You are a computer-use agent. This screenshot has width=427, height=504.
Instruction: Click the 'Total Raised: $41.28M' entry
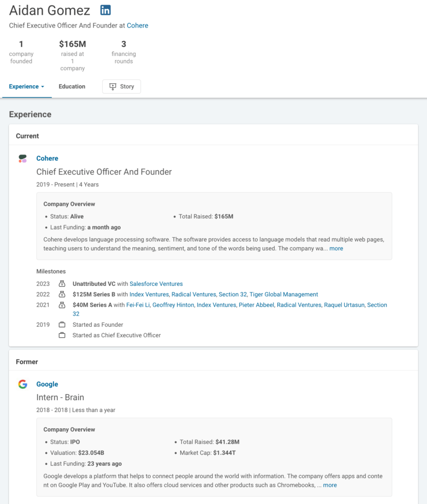coord(210,442)
